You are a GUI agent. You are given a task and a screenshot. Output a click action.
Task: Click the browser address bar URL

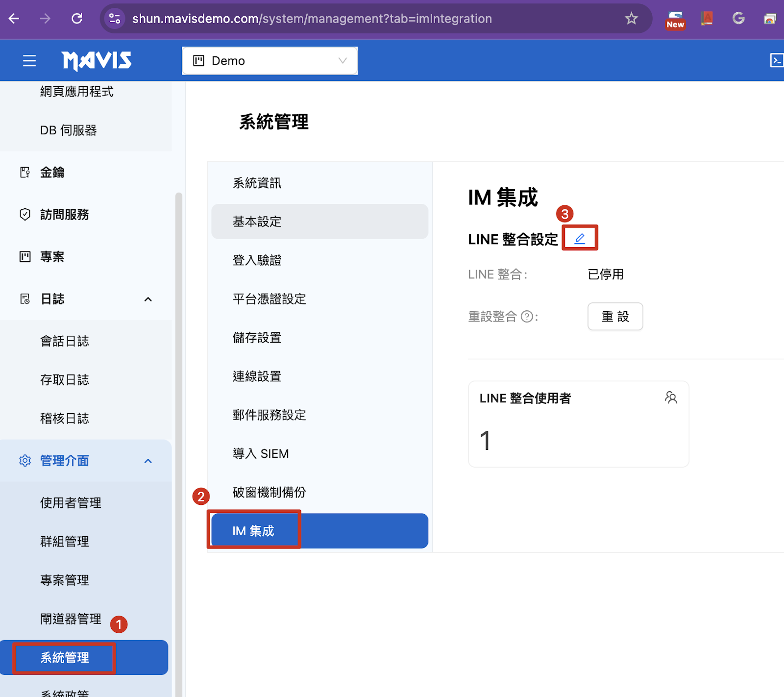tap(312, 19)
